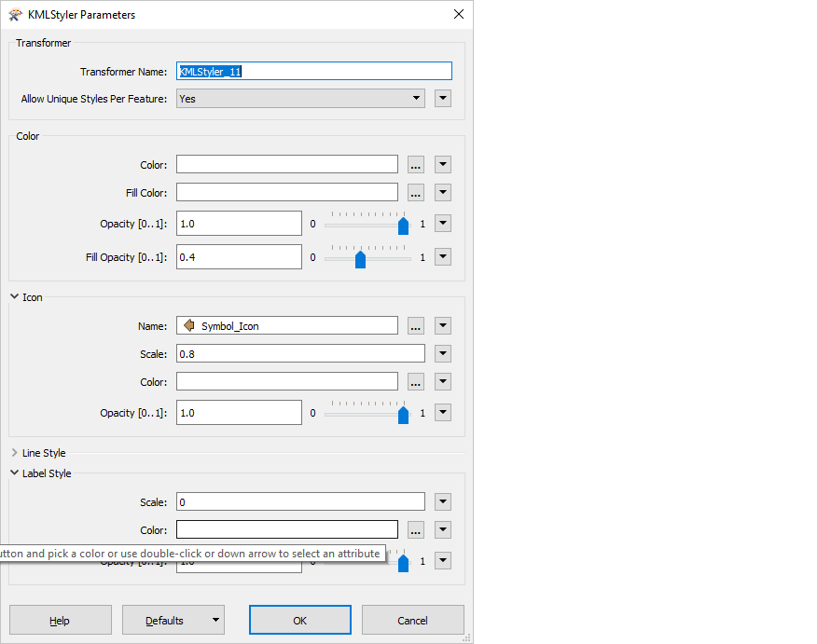Open Allow Unique Styles Per Feature dropdown

(300, 99)
